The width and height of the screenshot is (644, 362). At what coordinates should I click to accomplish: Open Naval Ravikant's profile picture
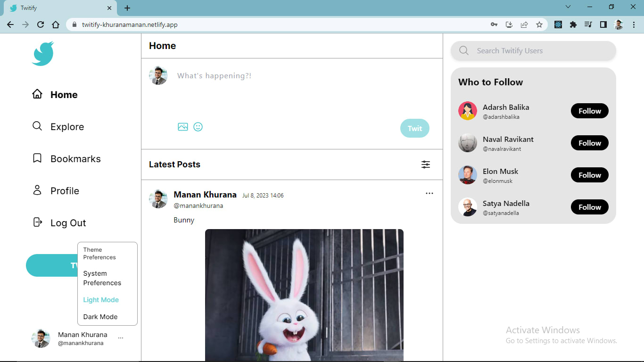[468, 143]
